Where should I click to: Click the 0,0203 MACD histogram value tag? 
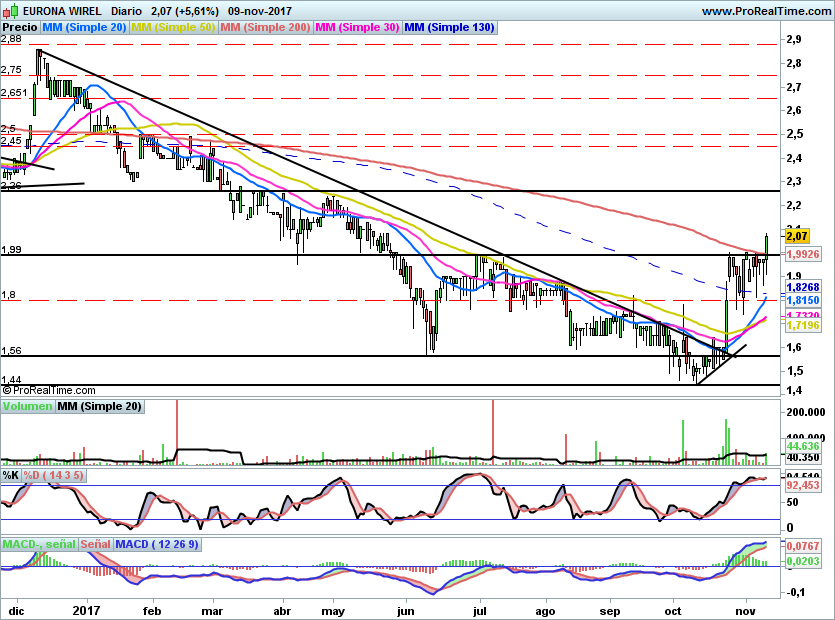coord(803,561)
